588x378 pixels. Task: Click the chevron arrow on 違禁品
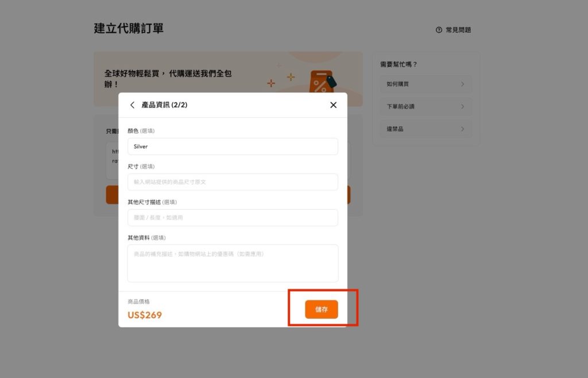click(462, 129)
